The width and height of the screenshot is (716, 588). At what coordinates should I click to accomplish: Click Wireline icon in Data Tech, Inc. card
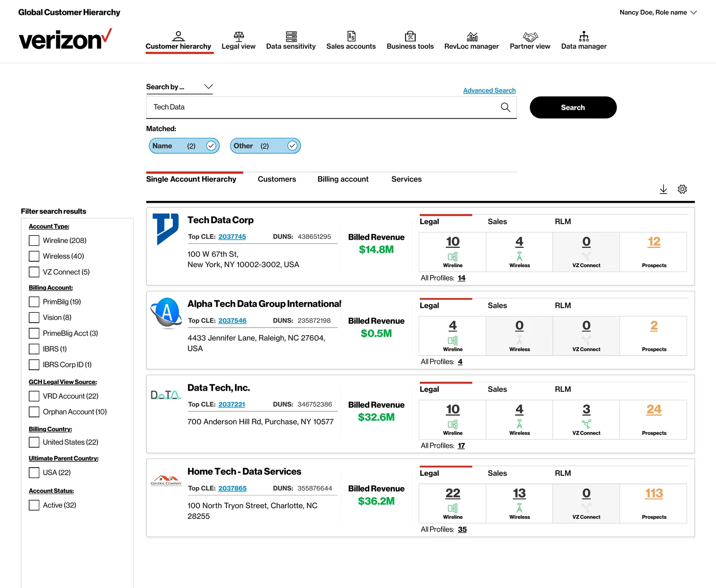coord(453,424)
